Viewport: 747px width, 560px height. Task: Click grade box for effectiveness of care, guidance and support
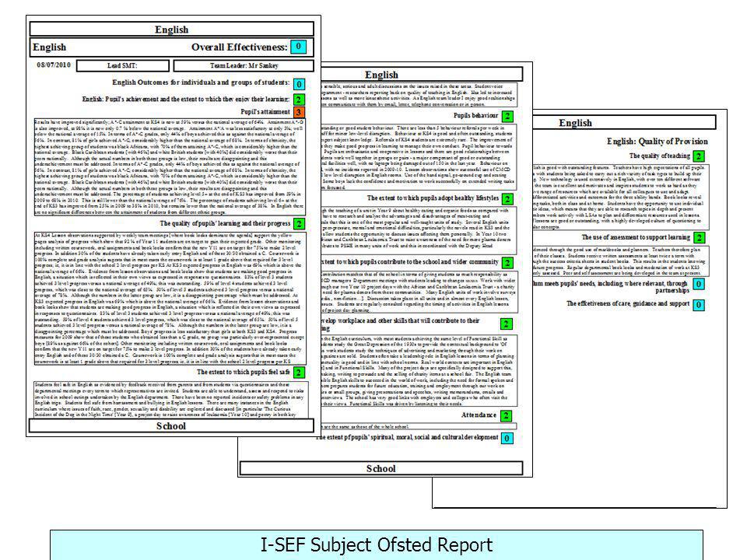point(699,305)
